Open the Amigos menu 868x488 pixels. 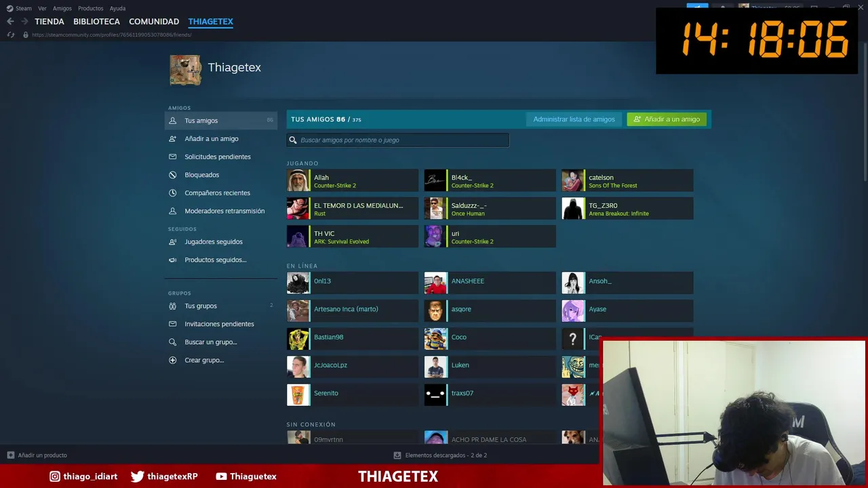(x=62, y=9)
